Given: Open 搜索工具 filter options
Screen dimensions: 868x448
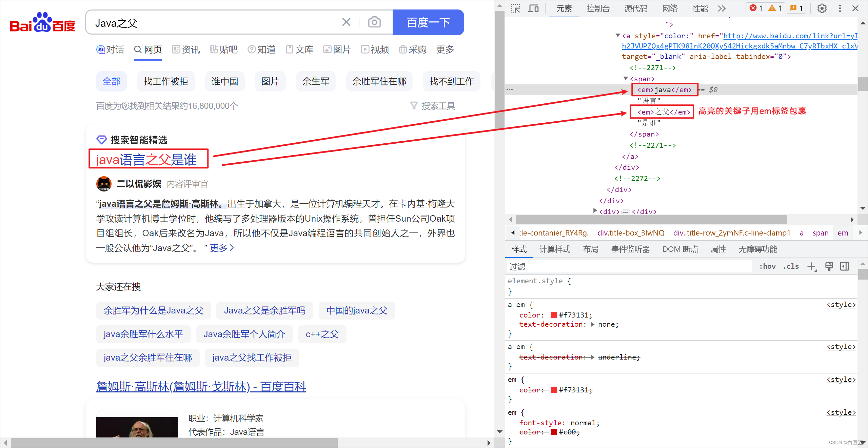Looking at the screenshot, I should tap(432, 106).
